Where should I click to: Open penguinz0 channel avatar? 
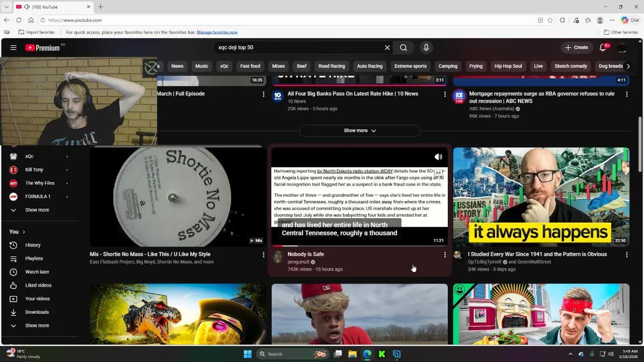(278, 257)
